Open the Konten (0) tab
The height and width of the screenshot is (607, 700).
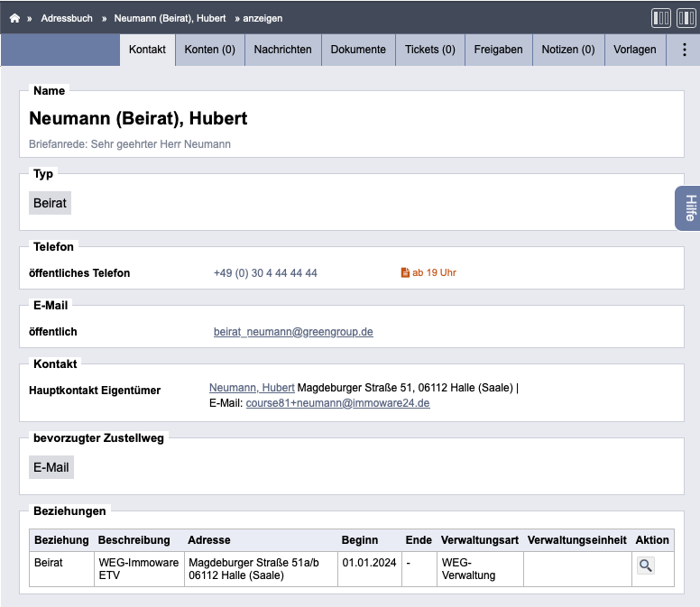210,50
